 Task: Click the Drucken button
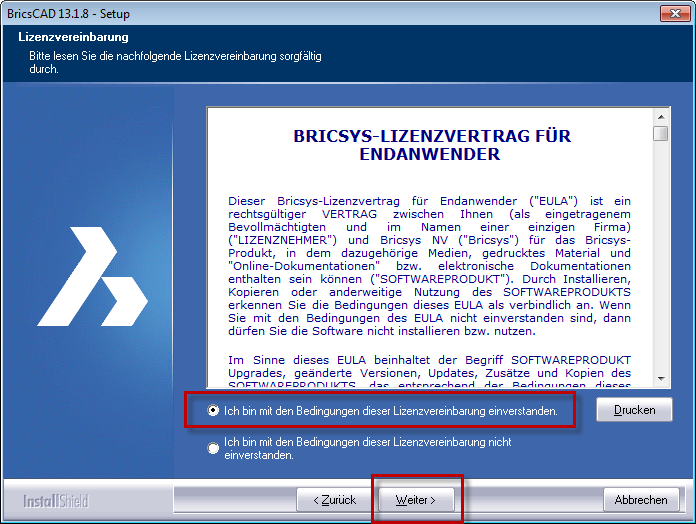pos(634,410)
